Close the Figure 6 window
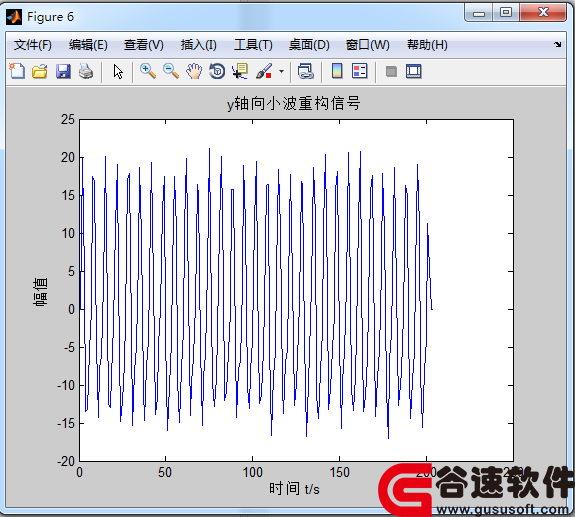The image size is (575, 517). (543, 13)
